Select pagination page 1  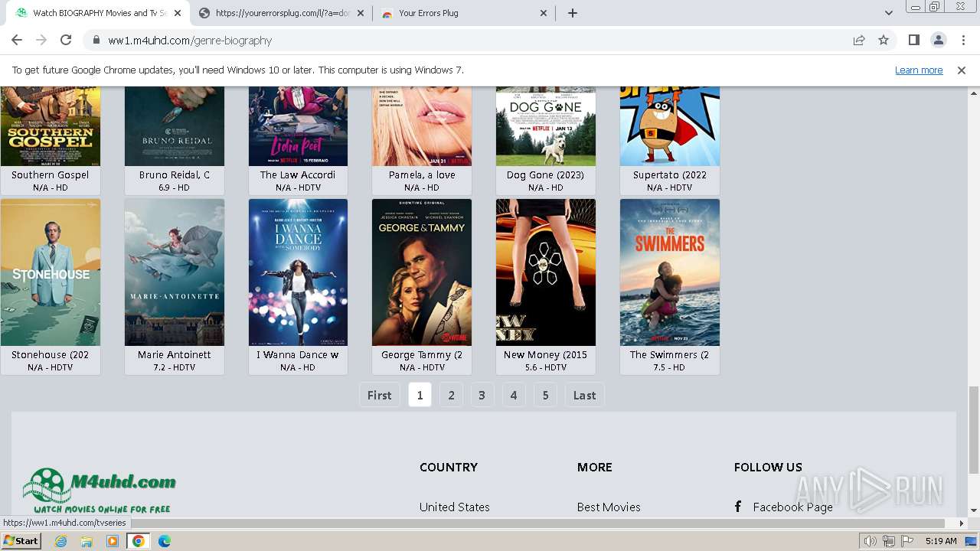(420, 395)
